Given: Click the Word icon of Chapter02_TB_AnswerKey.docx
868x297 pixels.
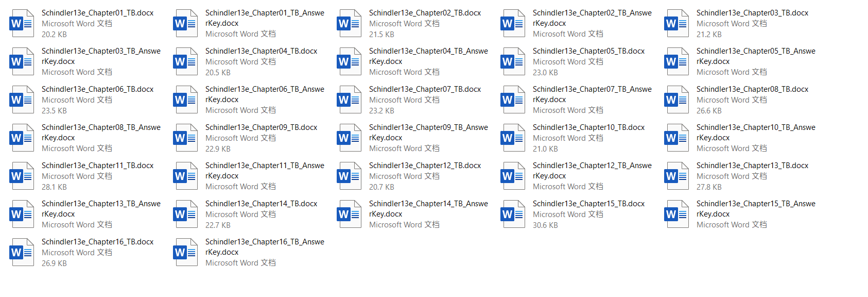Looking at the screenshot, I should (513, 23).
